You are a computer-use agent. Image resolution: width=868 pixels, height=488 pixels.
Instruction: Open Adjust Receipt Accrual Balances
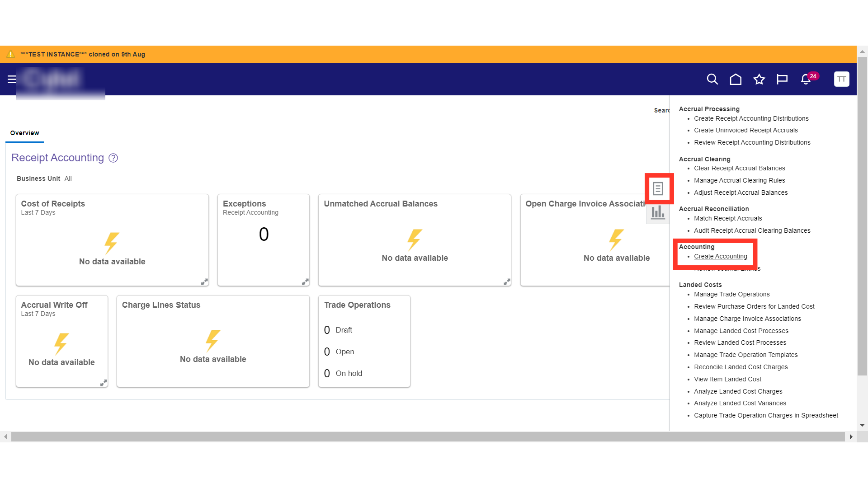741,192
